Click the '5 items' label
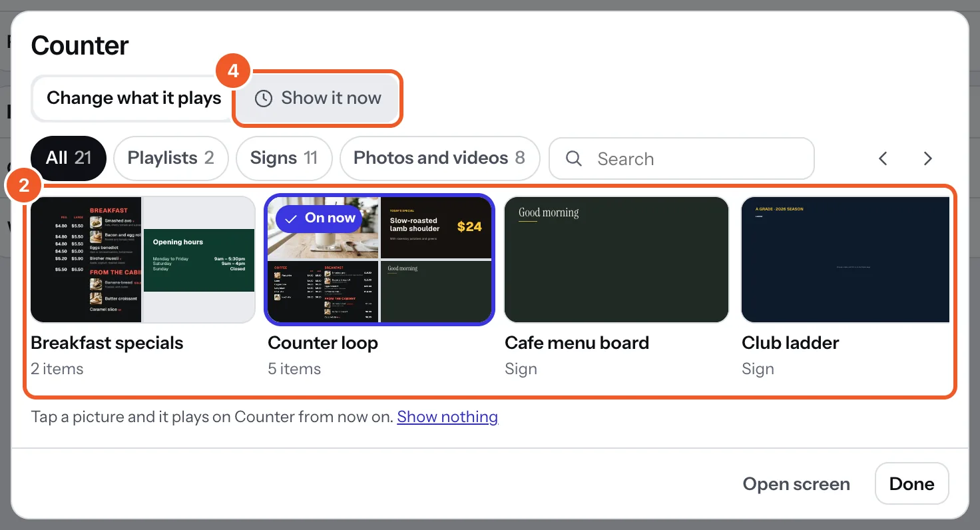Viewport: 980px width, 530px height. point(294,369)
